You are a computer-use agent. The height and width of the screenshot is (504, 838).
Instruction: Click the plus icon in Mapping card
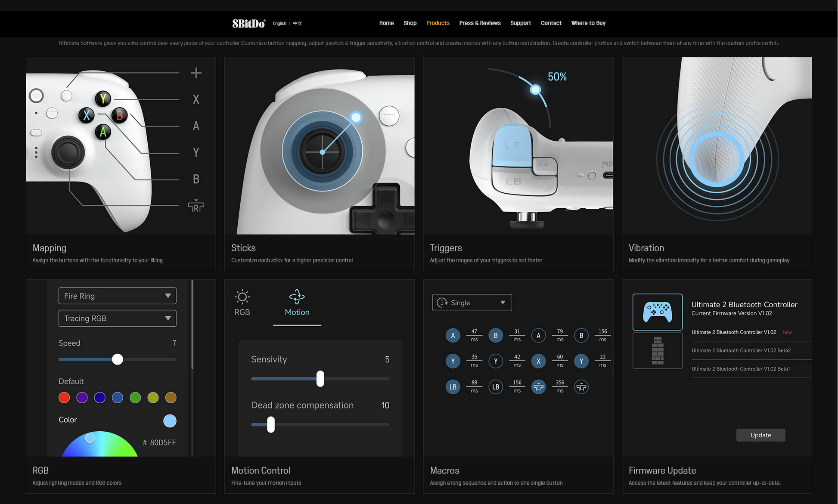pyautogui.click(x=196, y=73)
